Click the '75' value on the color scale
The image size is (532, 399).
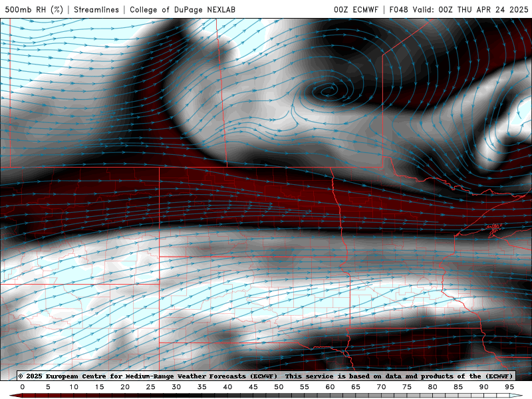[x=407, y=387]
